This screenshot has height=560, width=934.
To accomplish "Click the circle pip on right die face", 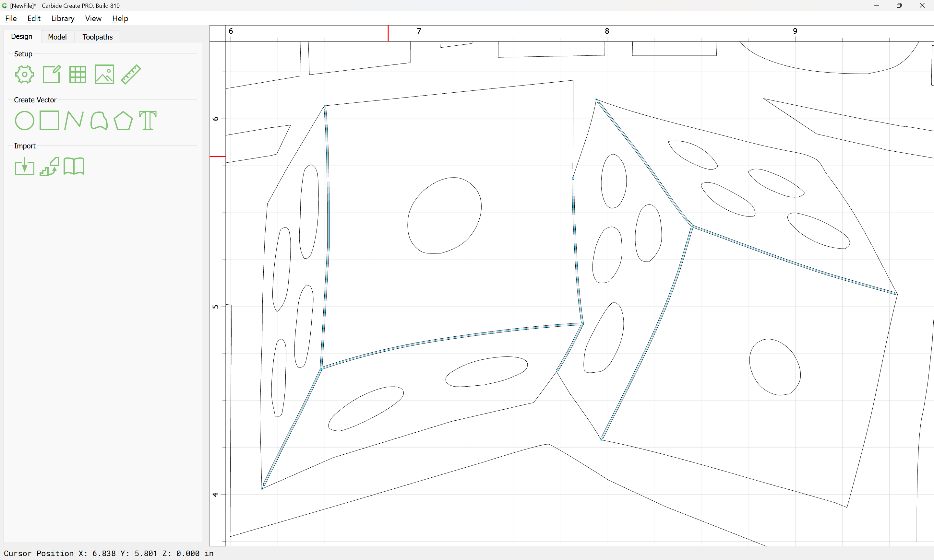I will (x=775, y=367).
